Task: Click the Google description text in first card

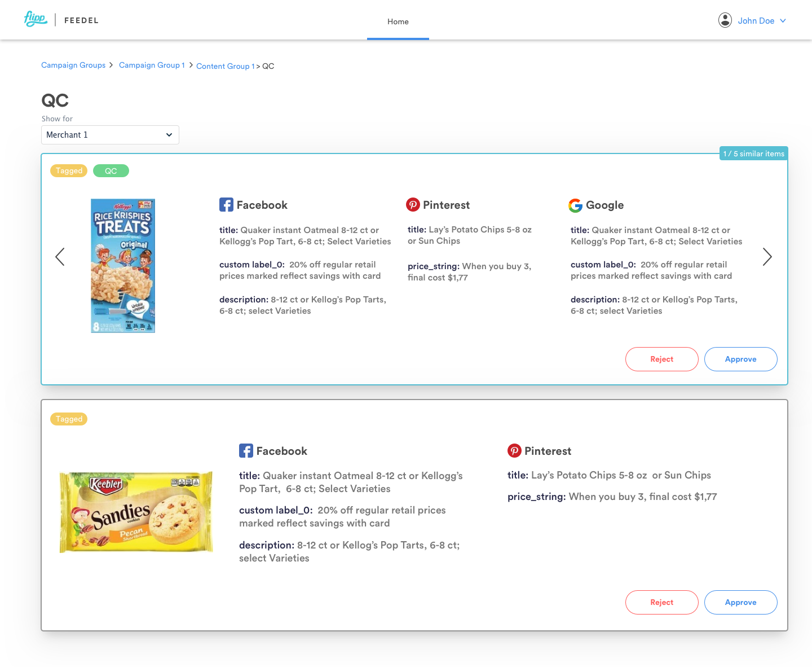Action: tap(654, 305)
